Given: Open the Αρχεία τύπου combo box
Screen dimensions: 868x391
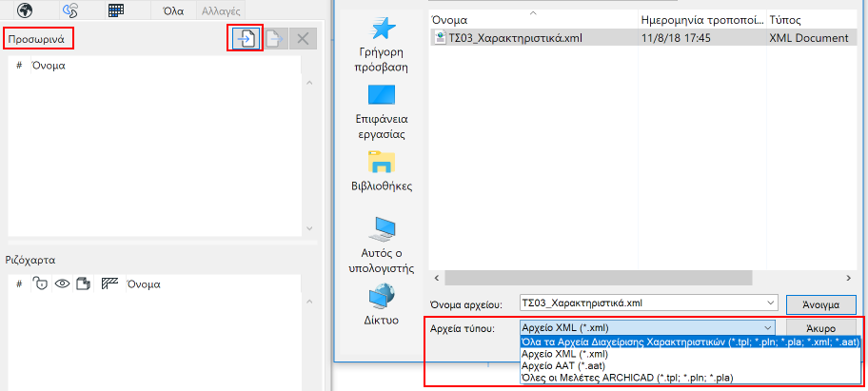Looking at the screenshot, I should pyautogui.click(x=648, y=327).
